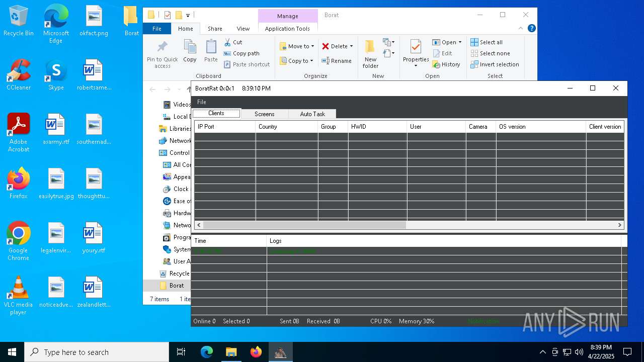Screen dimensions: 644x362
Task: Open Quick Access Toolbar customize dropdown
Action: click(x=188, y=16)
